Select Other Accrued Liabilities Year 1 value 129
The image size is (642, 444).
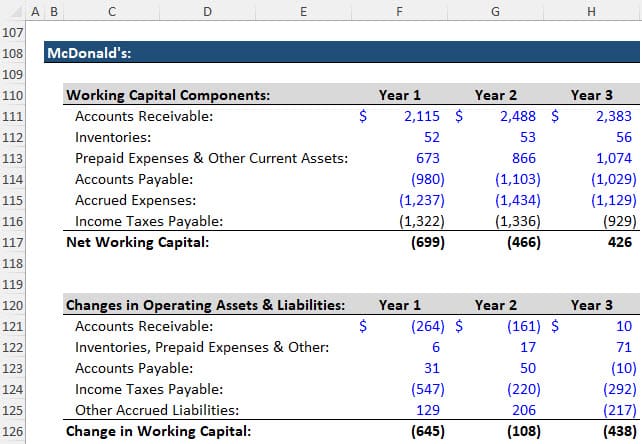428,410
